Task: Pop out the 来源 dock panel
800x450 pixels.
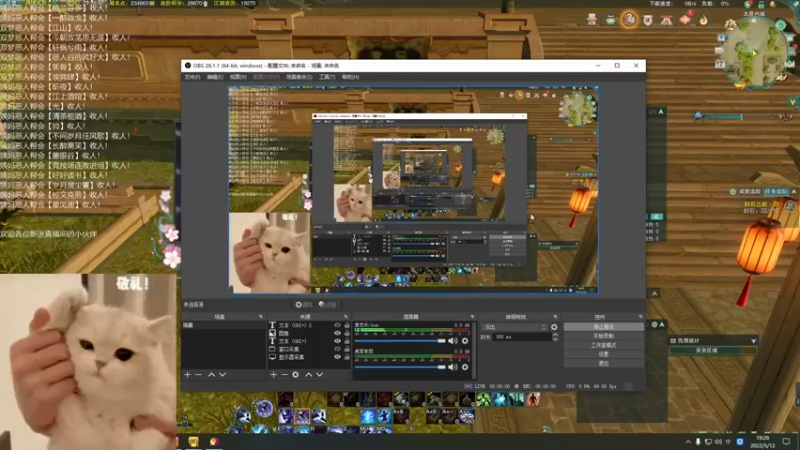Action: 345,317
